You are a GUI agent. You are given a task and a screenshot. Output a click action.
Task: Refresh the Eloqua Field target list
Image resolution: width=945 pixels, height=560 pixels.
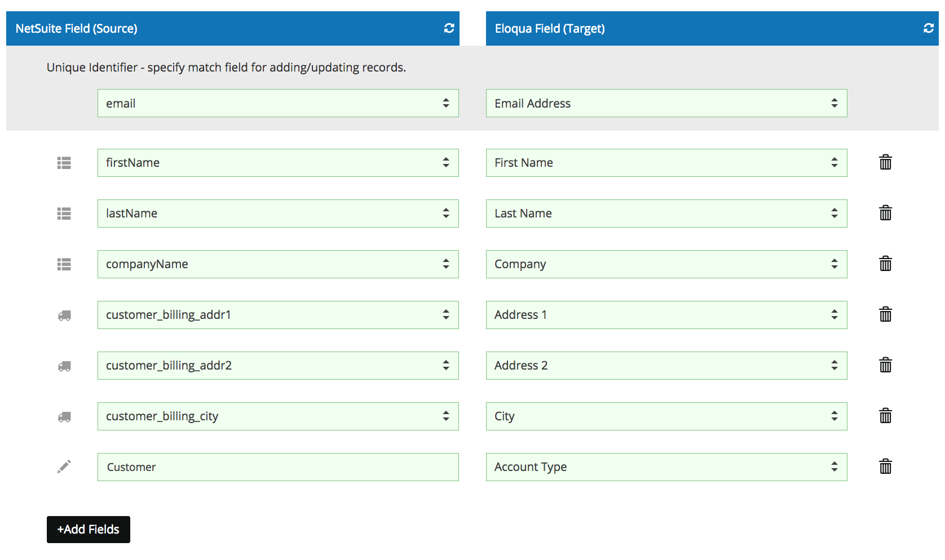(929, 28)
